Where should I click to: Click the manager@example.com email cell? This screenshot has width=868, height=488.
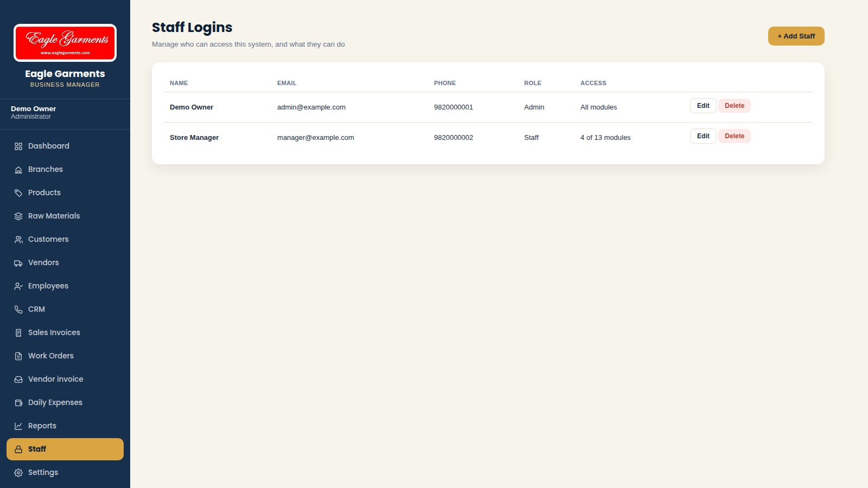(316, 138)
